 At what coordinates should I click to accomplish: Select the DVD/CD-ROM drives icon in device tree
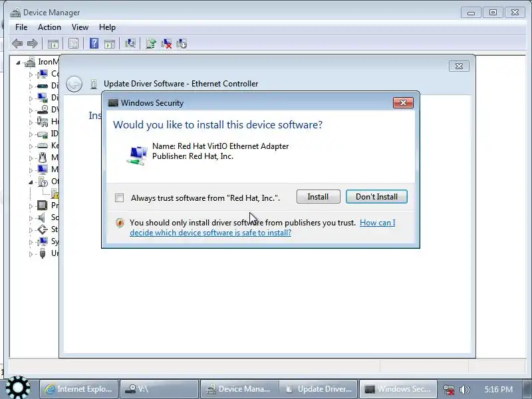pyautogui.click(x=43, y=110)
